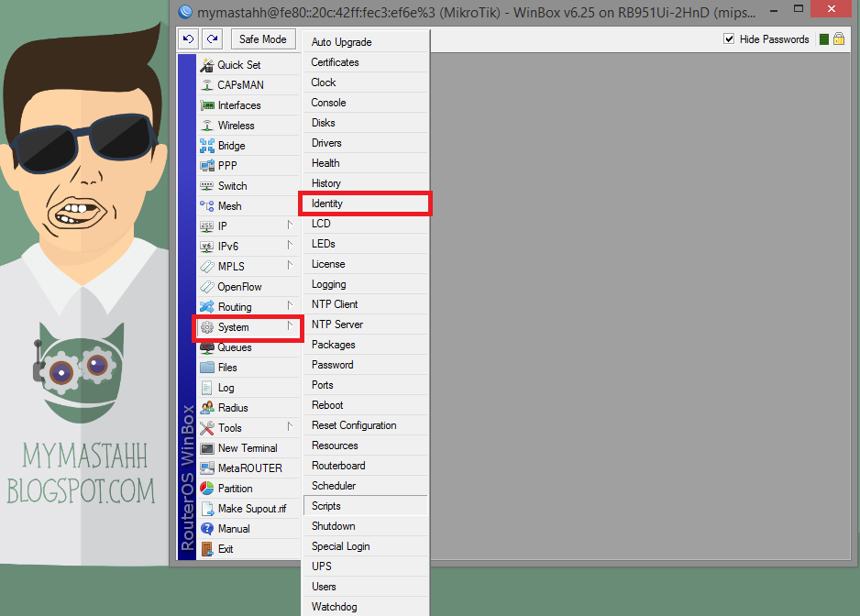Click the Wireless menu label
The height and width of the screenshot is (616, 860).
(x=237, y=126)
